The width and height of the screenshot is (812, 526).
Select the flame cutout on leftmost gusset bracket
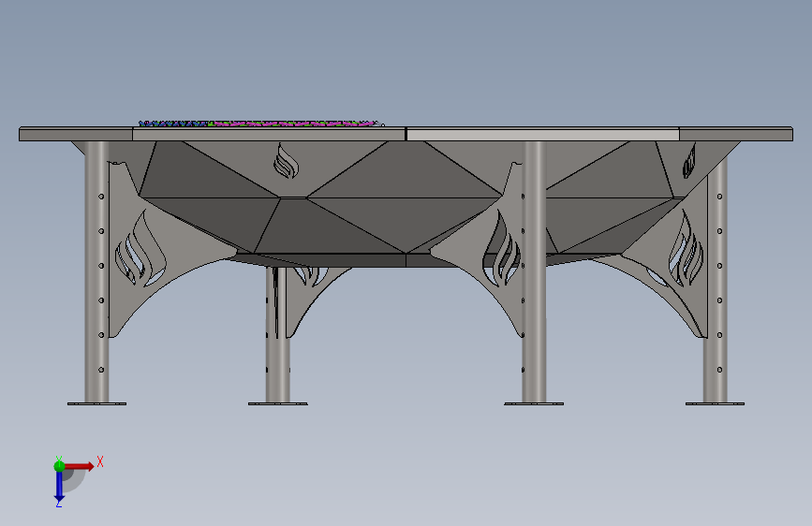pyautogui.click(x=140, y=250)
